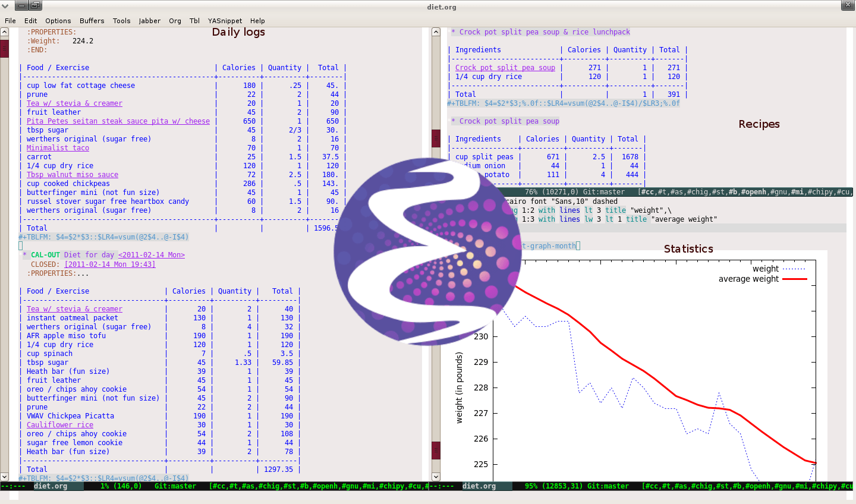Open the window menu chevron in title bar
Viewport: 856px width, 504px height.
coord(5,6)
